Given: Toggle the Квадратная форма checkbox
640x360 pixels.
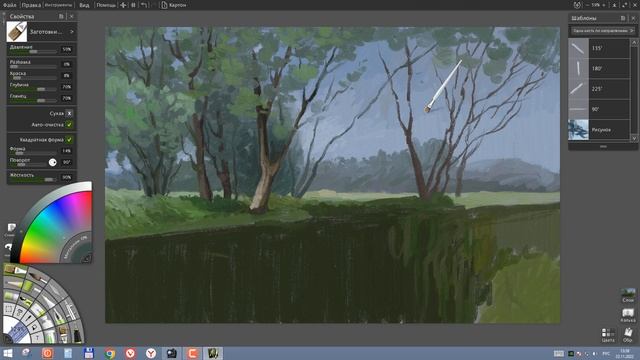Looking at the screenshot, I should (69, 140).
